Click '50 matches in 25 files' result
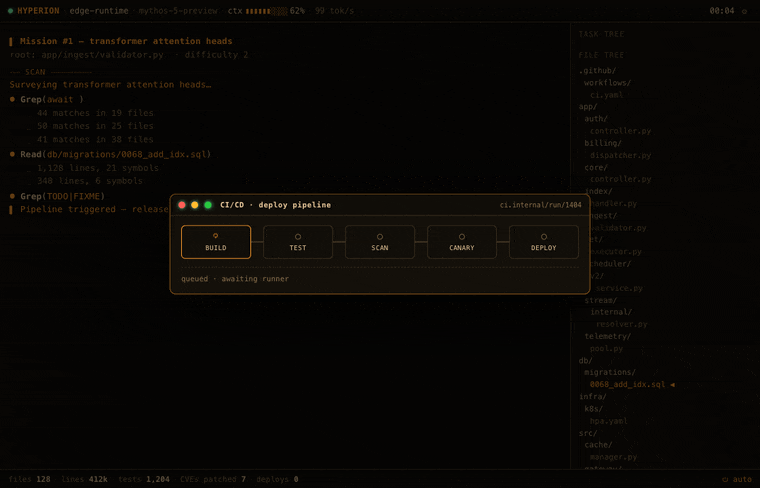Screen dimensions: 760x488 click(x=95, y=126)
